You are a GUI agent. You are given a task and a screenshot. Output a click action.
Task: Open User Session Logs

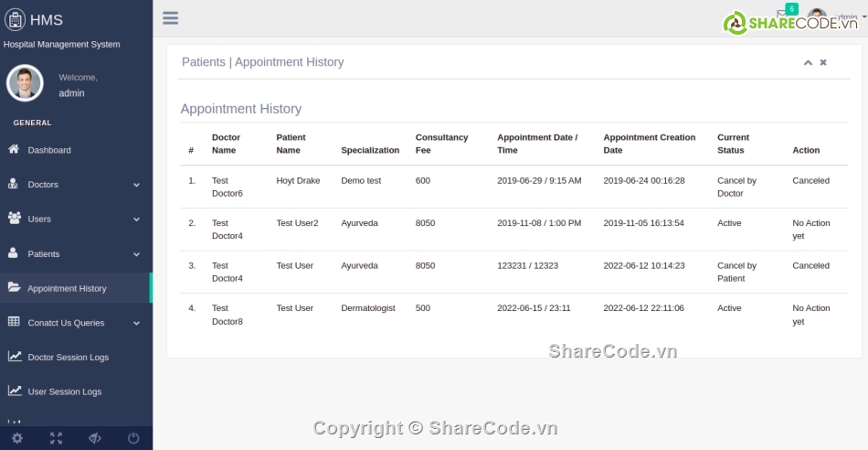pyautogui.click(x=64, y=391)
